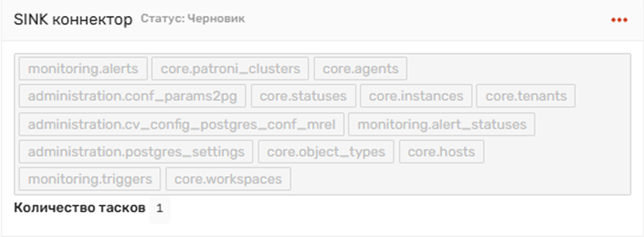Select the core.tenants tag
Image resolution: width=644 pixels, height=237 pixels.
pyautogui.click(x=526, y=96)
